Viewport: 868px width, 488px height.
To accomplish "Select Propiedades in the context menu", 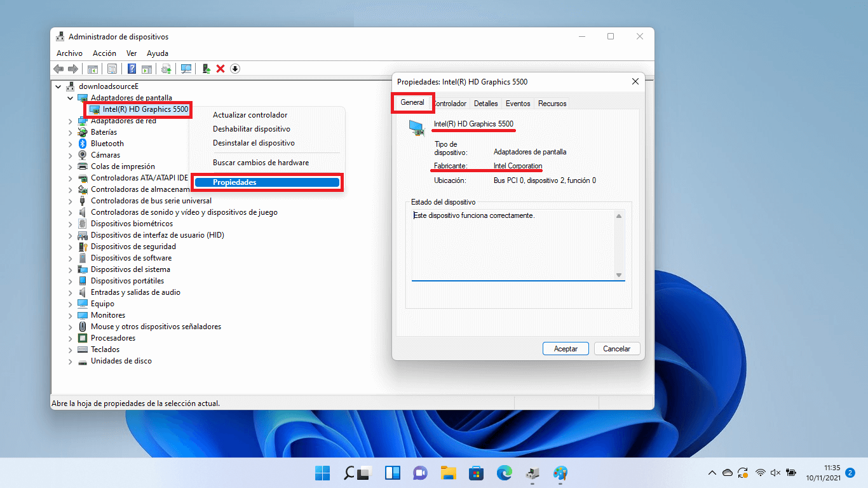I will (x=267, y=182).
